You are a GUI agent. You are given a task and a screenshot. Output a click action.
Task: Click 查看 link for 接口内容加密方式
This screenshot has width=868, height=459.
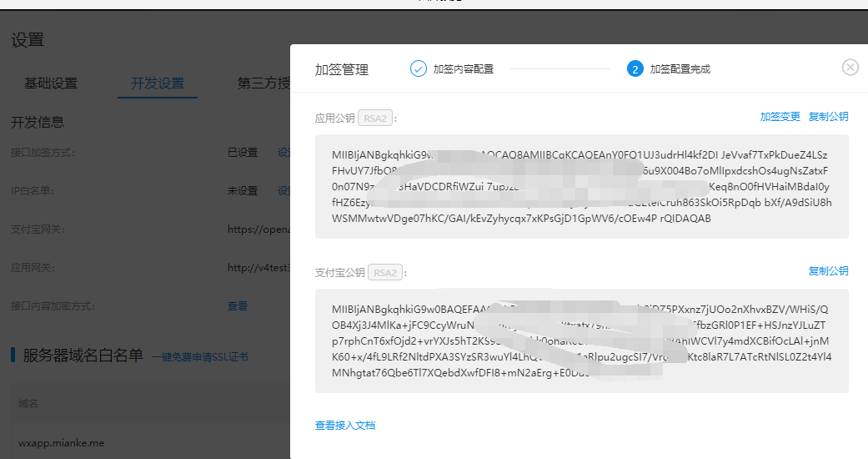click(238, 306)
